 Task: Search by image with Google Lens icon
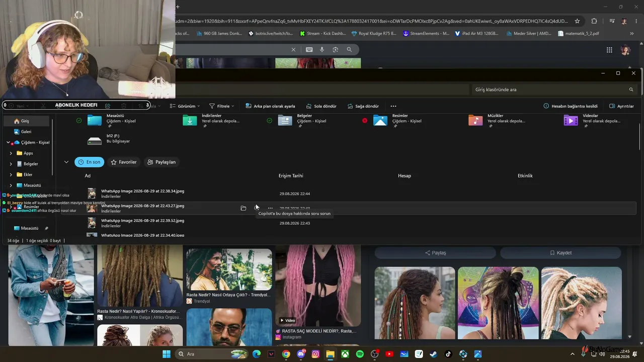(335, 49)
